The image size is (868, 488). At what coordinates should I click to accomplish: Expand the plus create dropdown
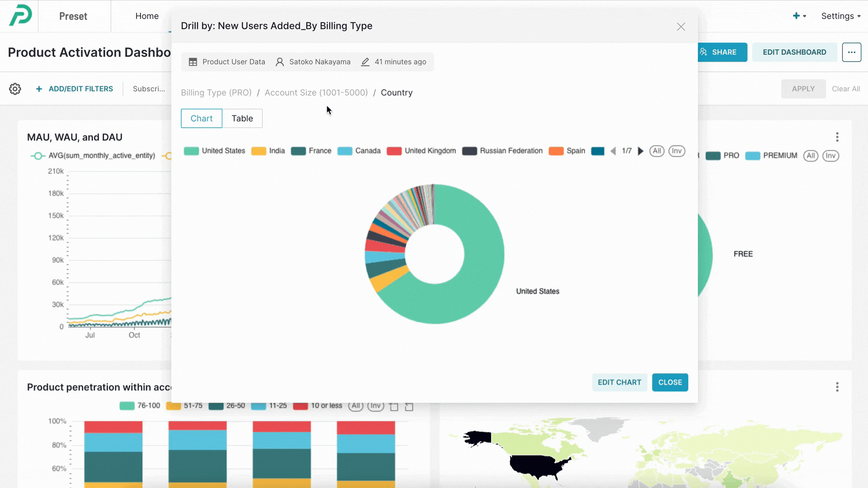coord(799,16)
